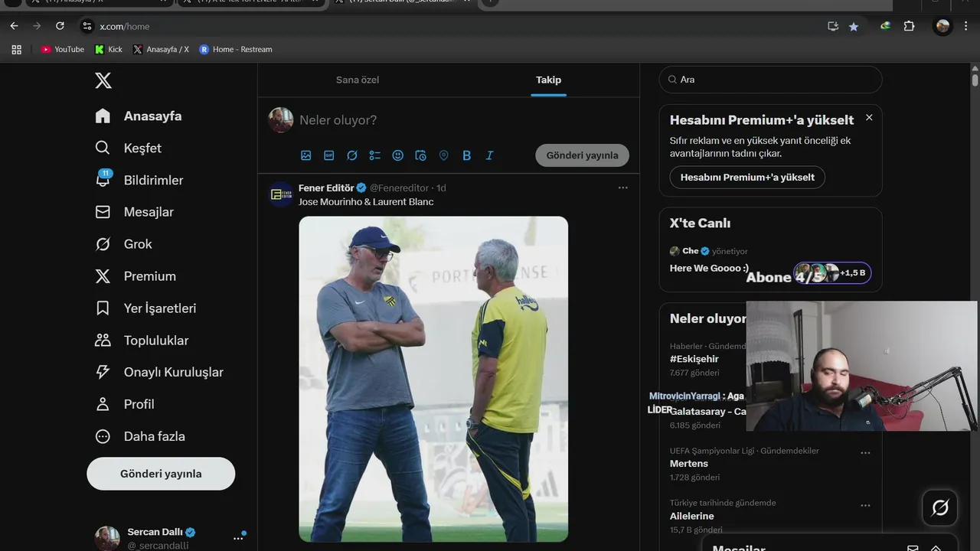Go to Anasayfa in the sidebar

click(x=139, y=116)
